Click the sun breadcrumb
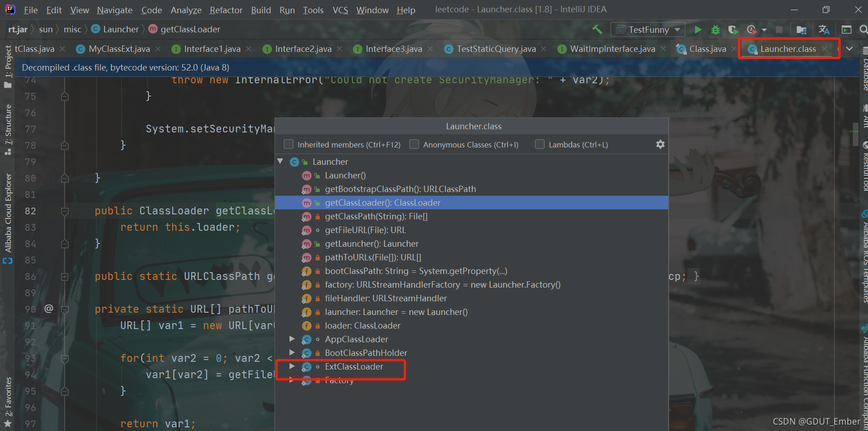 pos(46,30)
